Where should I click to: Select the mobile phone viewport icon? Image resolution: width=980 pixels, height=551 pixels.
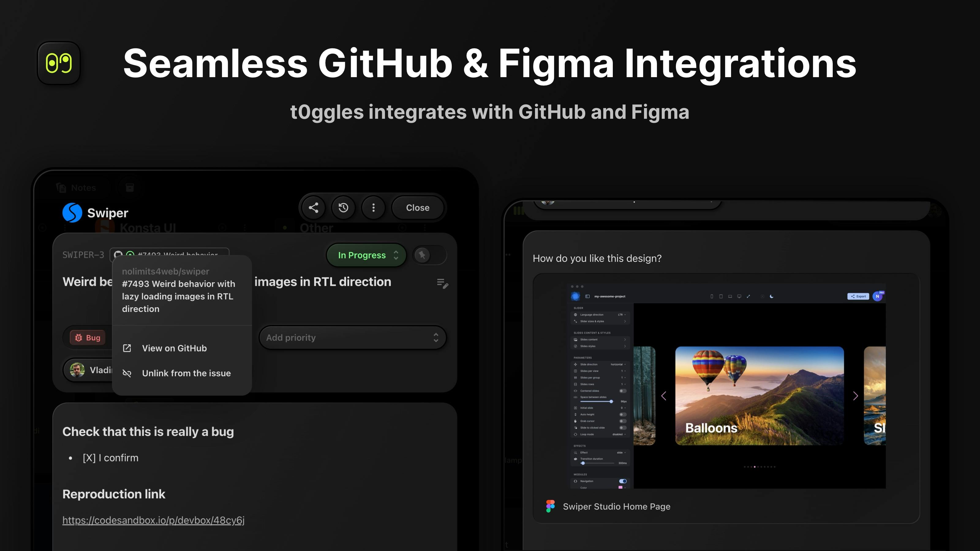click(x=712, y=296)
